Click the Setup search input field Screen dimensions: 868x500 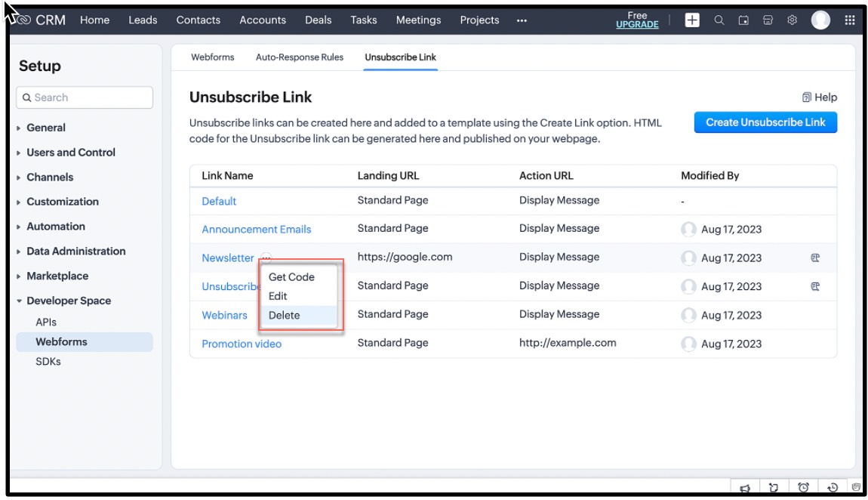(85, 97)
